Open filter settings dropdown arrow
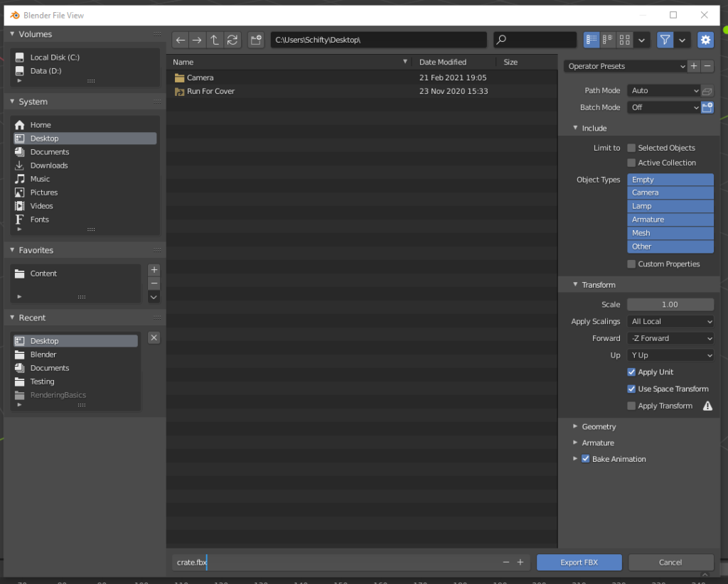This screenshot has height=584, width=728. [x=682, y=40]
